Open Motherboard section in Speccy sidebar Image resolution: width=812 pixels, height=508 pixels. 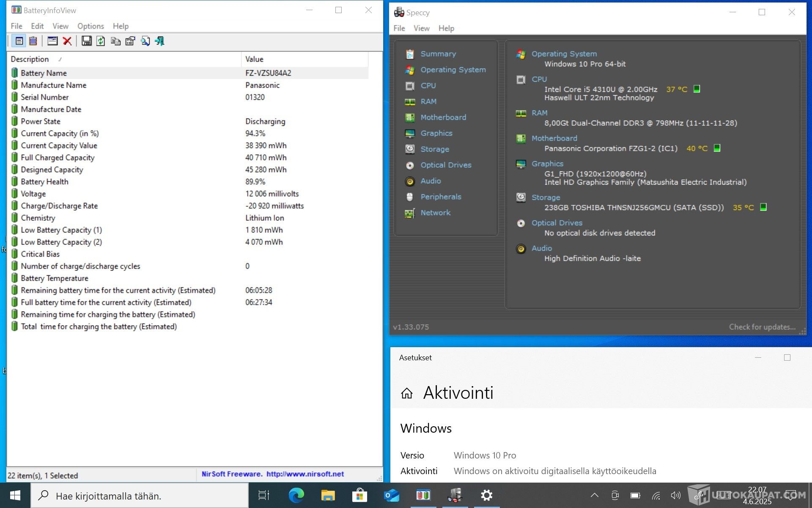click(443, 117)
